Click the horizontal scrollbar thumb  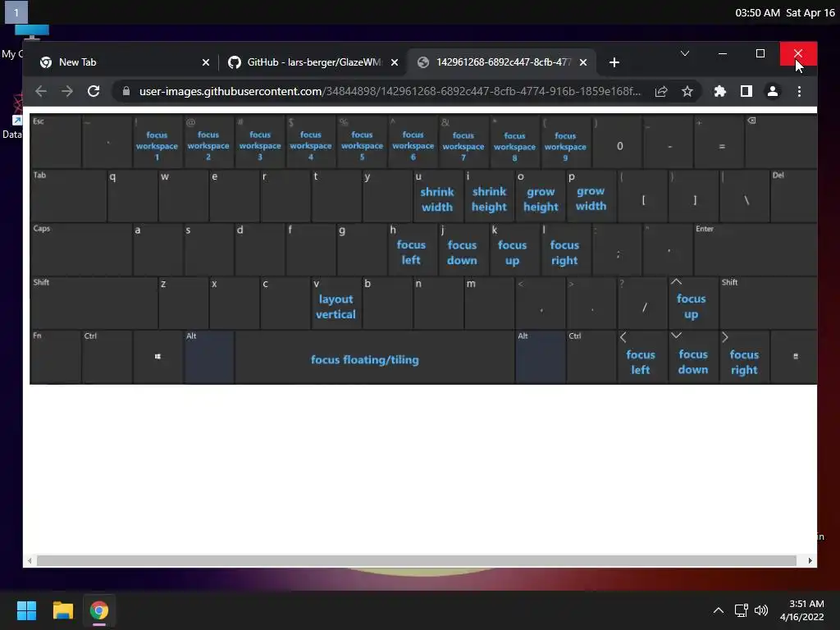click(416, 561)
